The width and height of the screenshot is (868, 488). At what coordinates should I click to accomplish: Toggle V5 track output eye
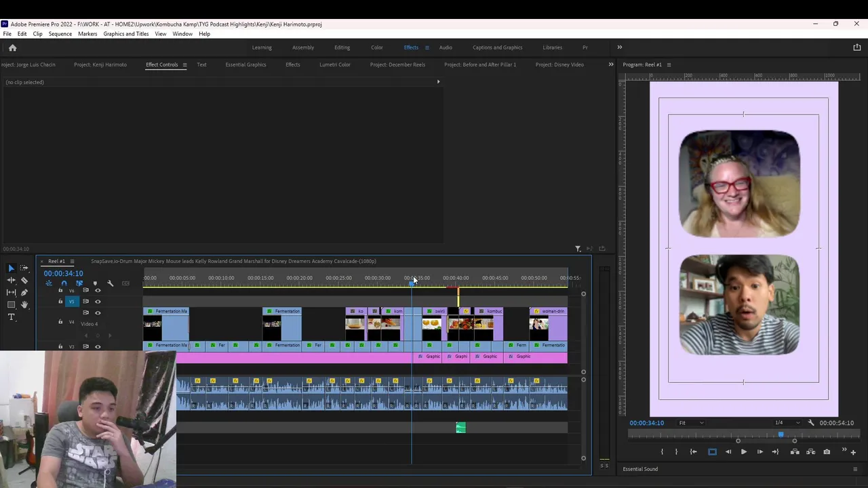(98, 302)
